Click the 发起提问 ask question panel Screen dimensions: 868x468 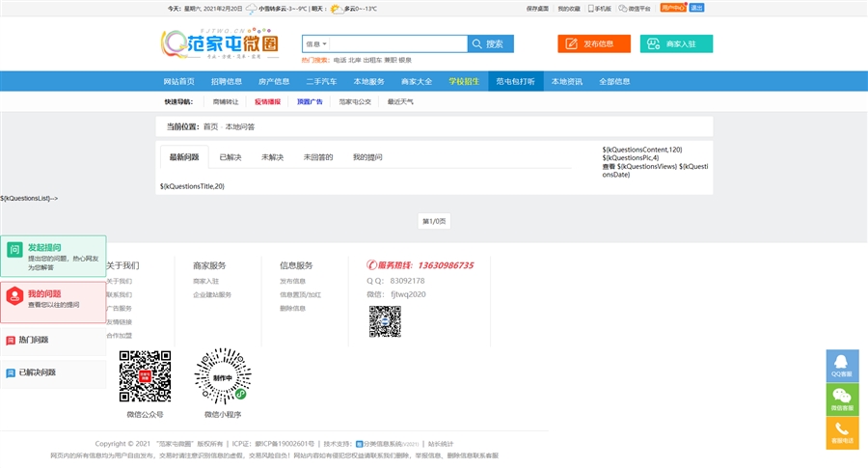[x=53, y=256]
